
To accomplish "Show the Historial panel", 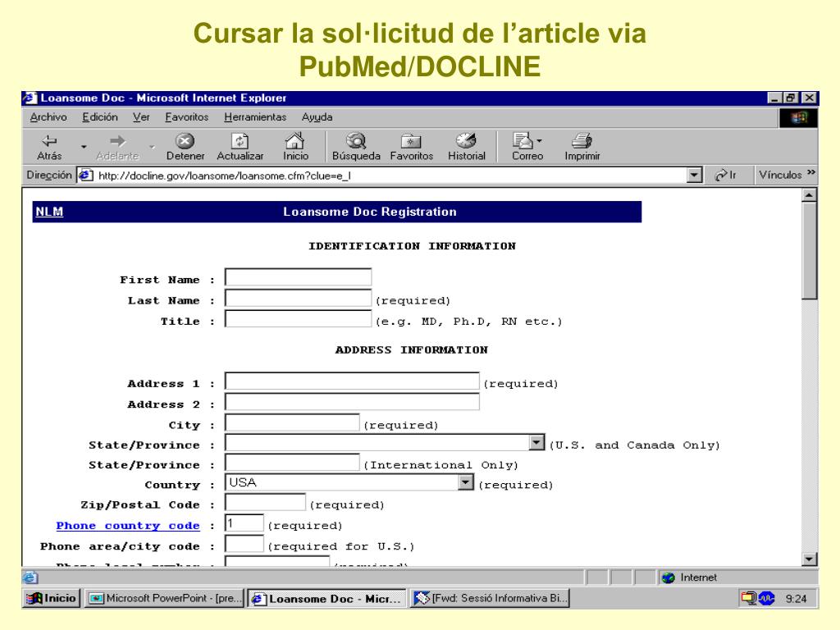I will tap(466, 147).
